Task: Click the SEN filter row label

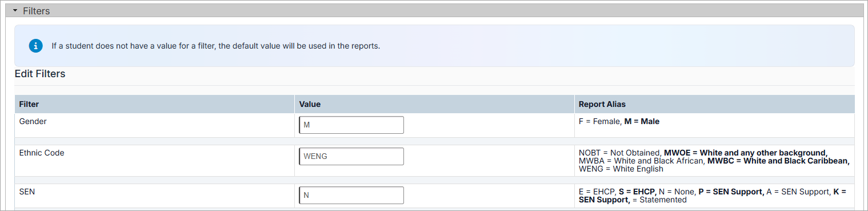Action: (27, 192)
